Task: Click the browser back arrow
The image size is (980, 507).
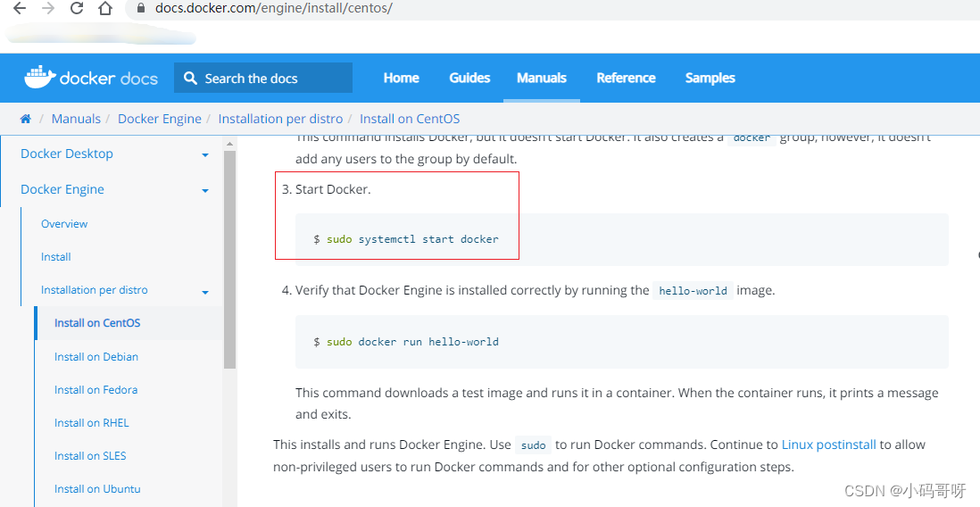Action: 20,8
